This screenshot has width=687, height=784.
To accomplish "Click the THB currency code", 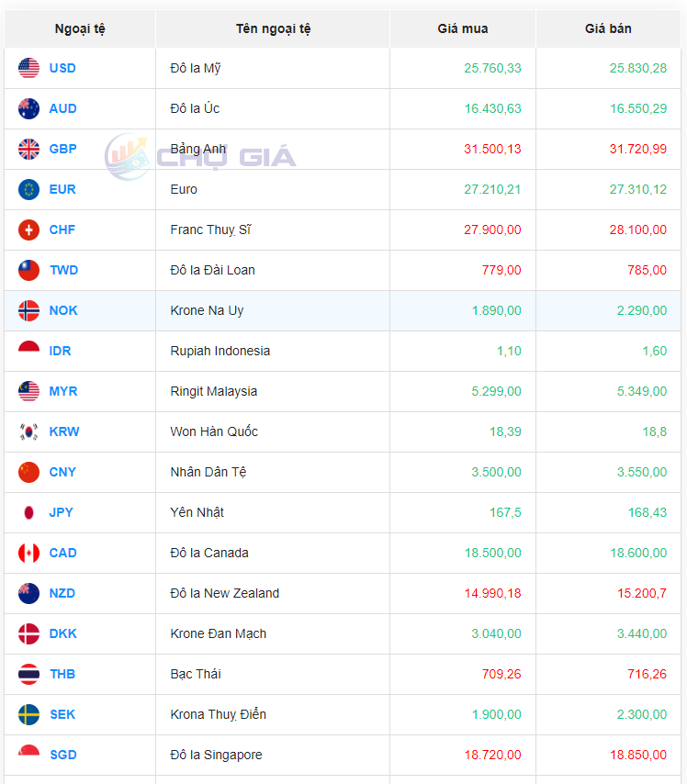I will tap(62, 674).
